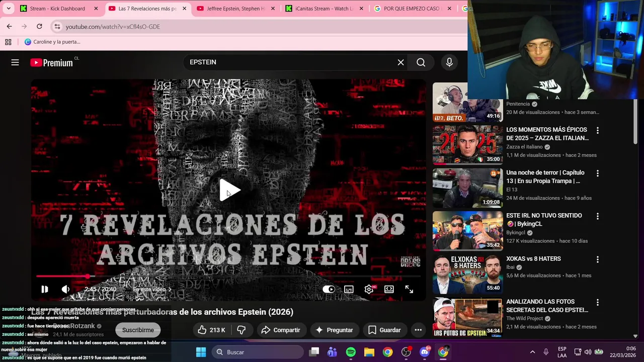
Task: View site information icon in address bar
Action: pyautogui.click(x=57, y=27)
